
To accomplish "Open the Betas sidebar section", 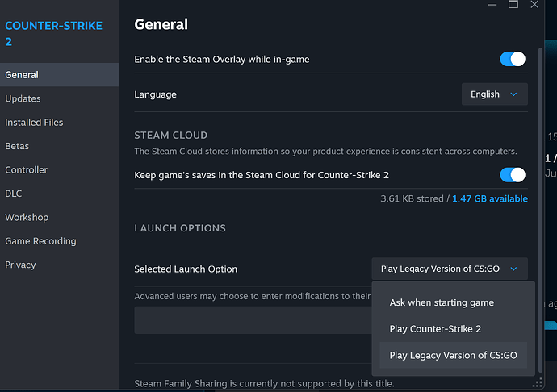I will [x=59, y=146].
